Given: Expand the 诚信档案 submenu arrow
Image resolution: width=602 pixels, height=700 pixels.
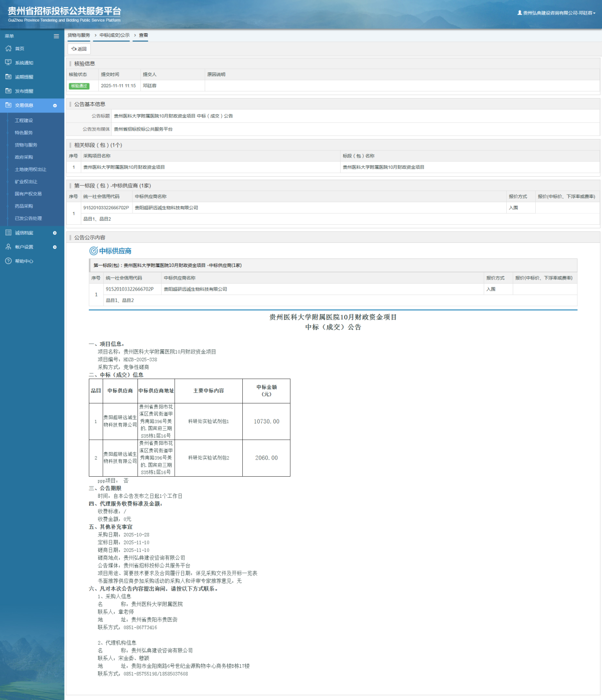Looking at the screenshot, I should [55, 233].
